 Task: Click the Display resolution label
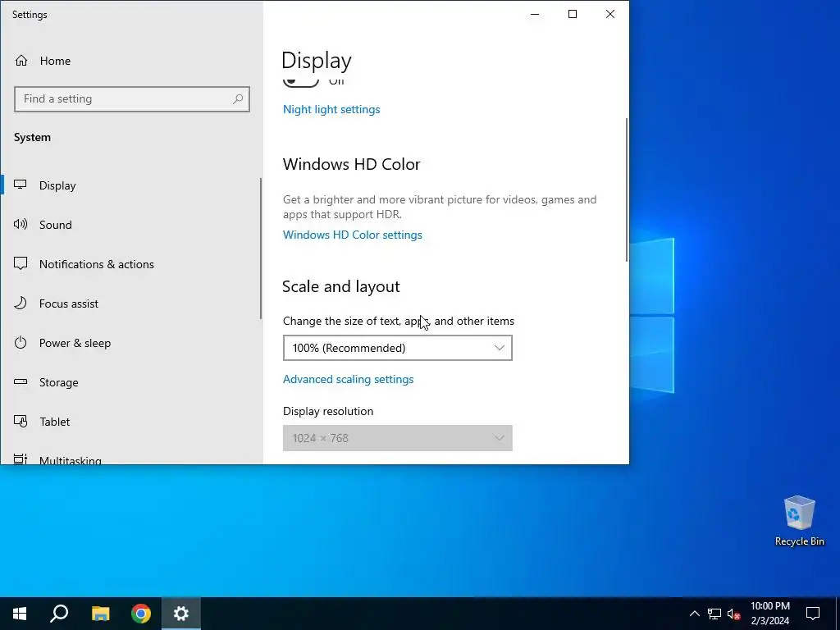pyautogui.click(x=328, y=411)
